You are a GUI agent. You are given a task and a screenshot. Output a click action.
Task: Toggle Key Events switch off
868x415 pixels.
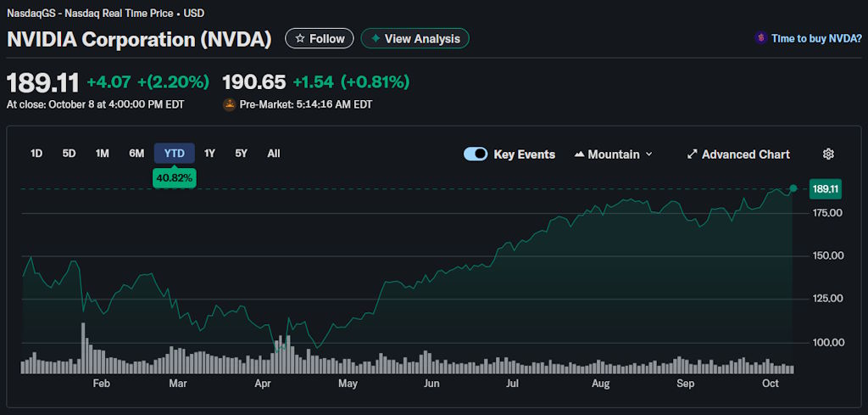476,154
